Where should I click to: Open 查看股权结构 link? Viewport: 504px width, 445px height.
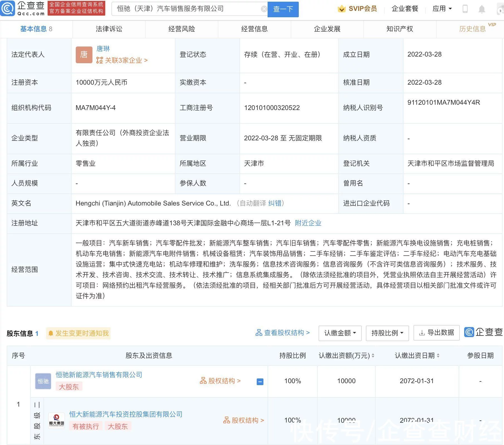pyautogui.click(x=283, y=333)
